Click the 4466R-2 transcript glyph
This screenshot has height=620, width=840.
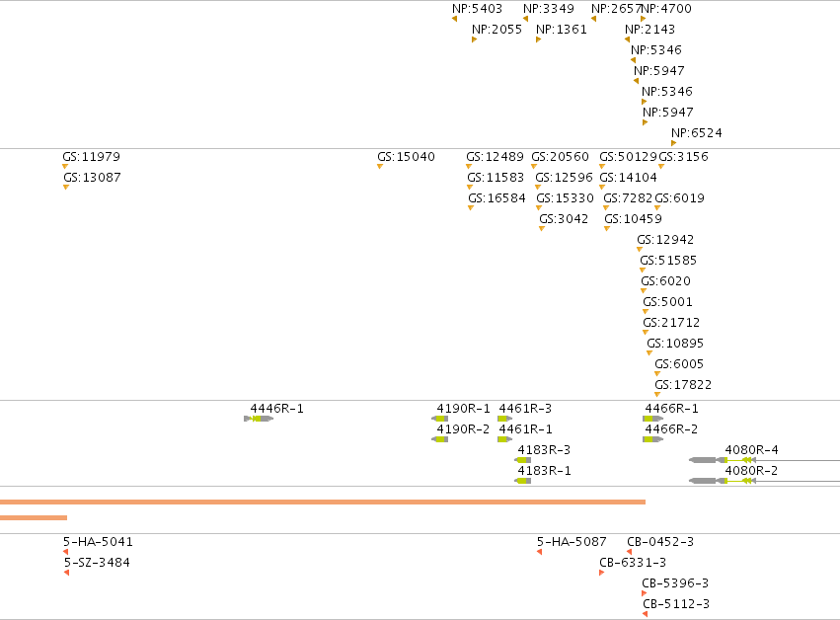pos(653,439)
